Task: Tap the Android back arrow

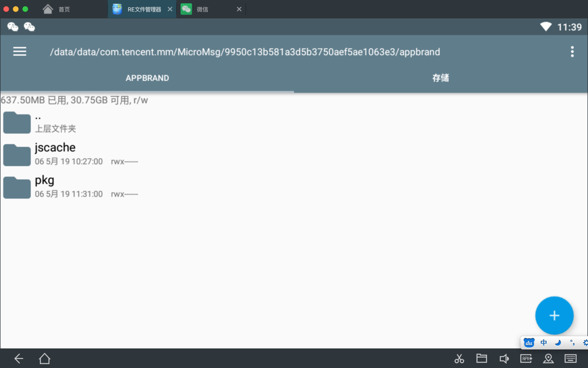Action: click(18, 359)
